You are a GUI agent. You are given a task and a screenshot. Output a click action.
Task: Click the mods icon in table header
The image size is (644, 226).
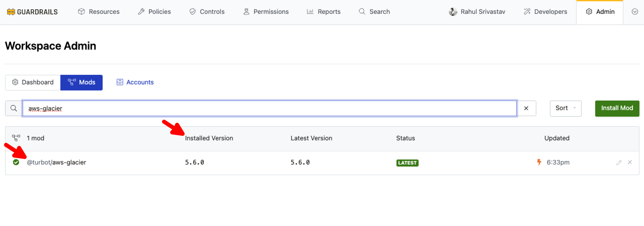16,138
